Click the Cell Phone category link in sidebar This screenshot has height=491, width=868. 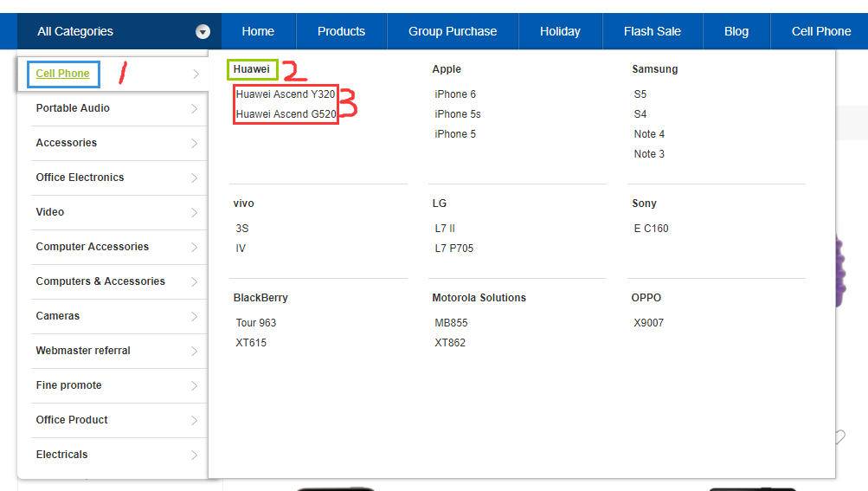[x=62, y=74]
